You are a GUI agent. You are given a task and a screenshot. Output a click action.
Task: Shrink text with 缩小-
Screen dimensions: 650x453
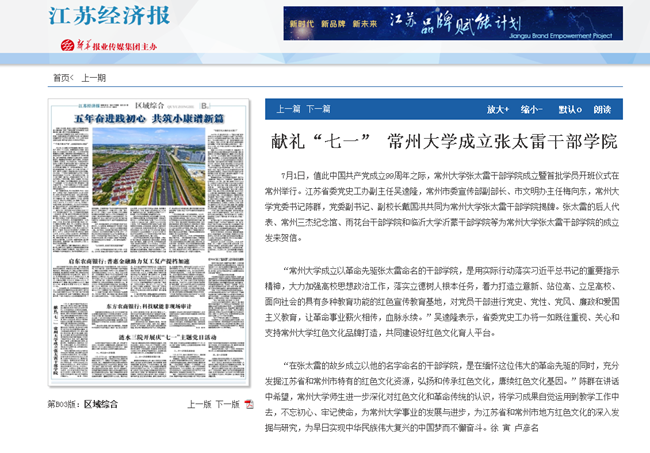click(x=531, y=109)
